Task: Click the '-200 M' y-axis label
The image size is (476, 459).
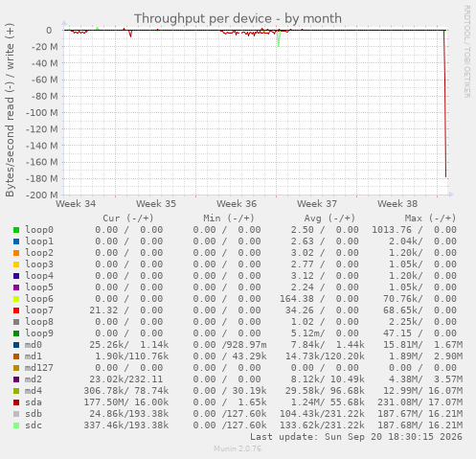Action: coord(42,195)
